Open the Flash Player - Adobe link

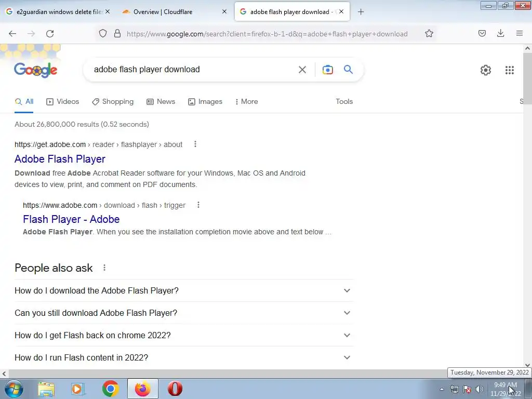click(71, 219)
